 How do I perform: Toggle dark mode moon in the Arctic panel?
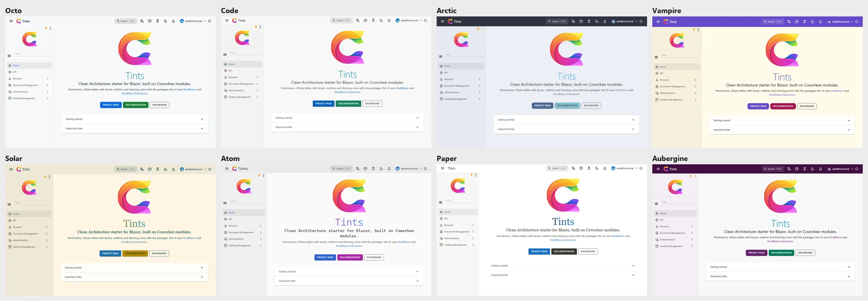tap(597, 22)
